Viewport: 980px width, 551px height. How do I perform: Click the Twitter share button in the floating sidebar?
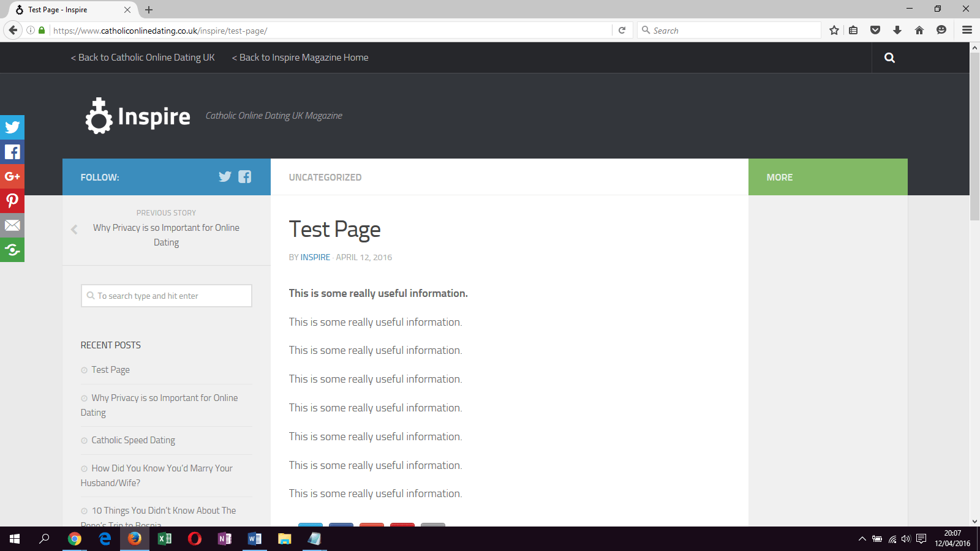click(12, 127)
